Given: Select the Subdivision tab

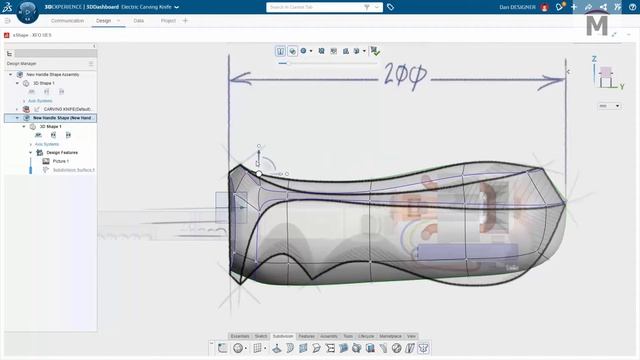Looking at the screenshot, I should pyautogui.click(x=283, y=336).
